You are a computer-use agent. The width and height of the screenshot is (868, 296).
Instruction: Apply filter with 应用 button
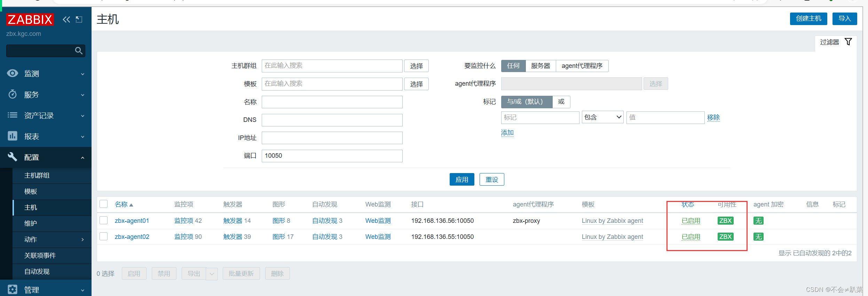coord(462,179)
